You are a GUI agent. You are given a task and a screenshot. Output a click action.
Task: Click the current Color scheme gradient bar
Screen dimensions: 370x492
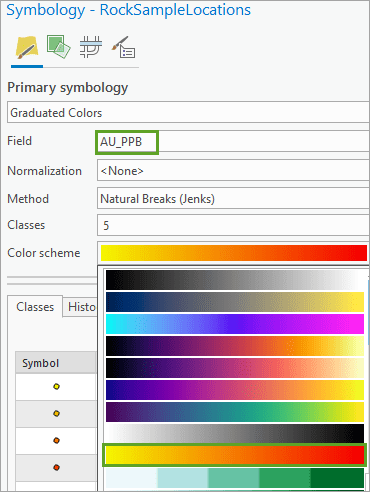234,253
